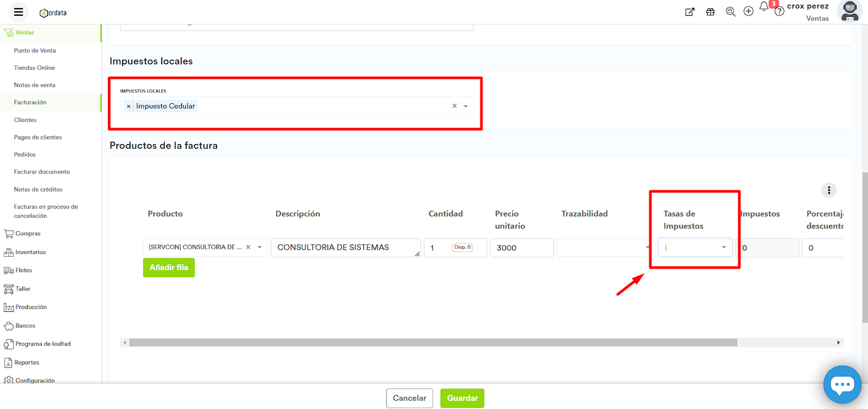Open the Trazabilidad dropdown
The width and height of the screenshot is (868, 409).
click(x=603, y=247)
